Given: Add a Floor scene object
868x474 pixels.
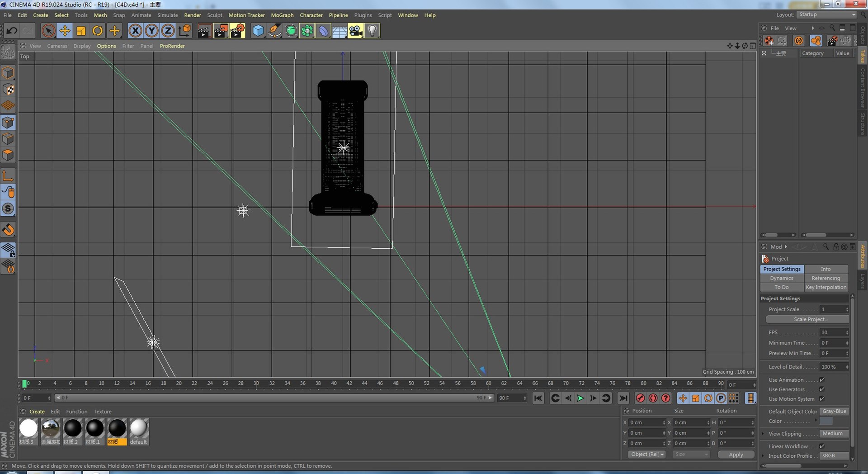Looking at the screenshot, I should click(x=339, y=31).
